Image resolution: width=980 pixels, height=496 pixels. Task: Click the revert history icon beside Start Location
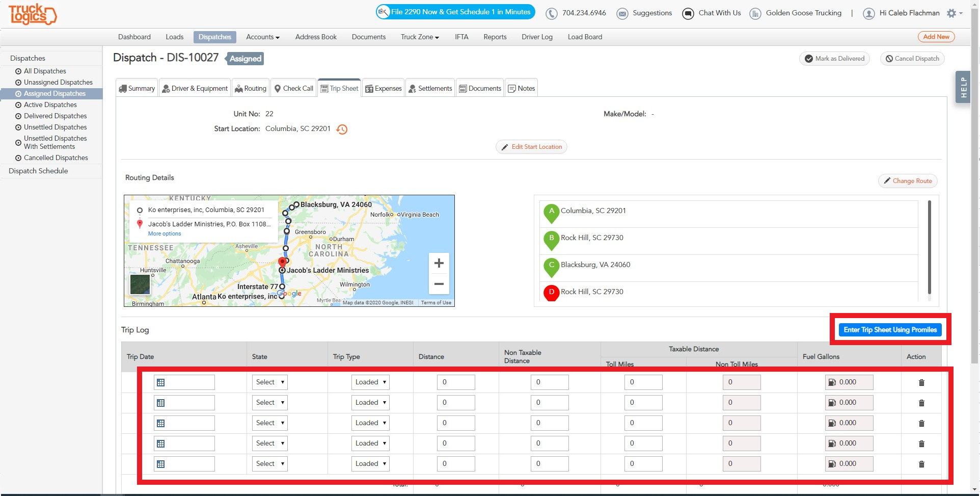[342, 129]
